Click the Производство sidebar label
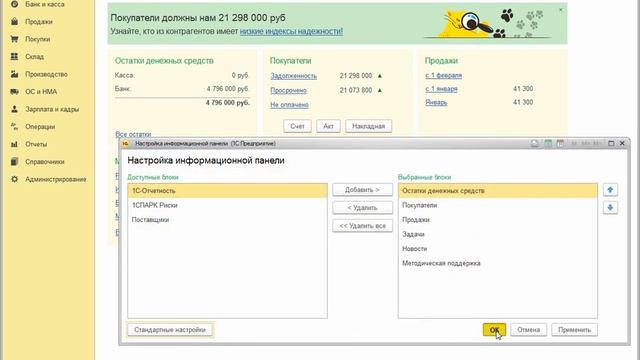Image resolution: width=640 pixels, height=360 pixels. 47,74
